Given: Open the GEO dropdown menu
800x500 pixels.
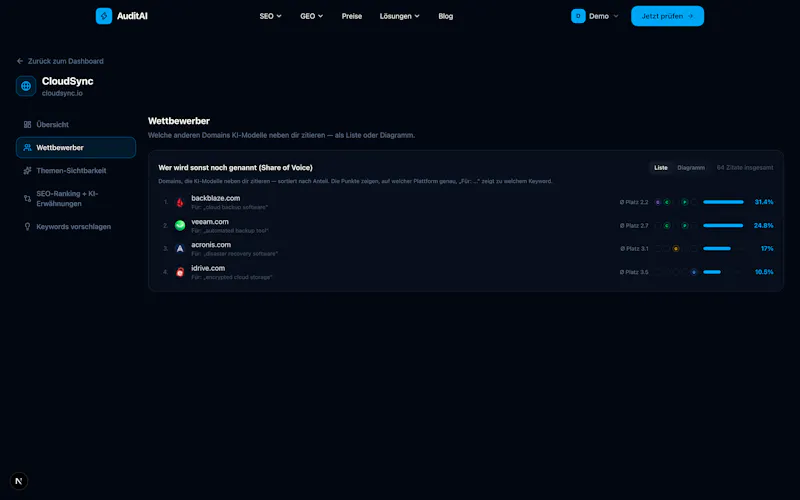Looking at the screenshot, I should click(x=312, y=16).
